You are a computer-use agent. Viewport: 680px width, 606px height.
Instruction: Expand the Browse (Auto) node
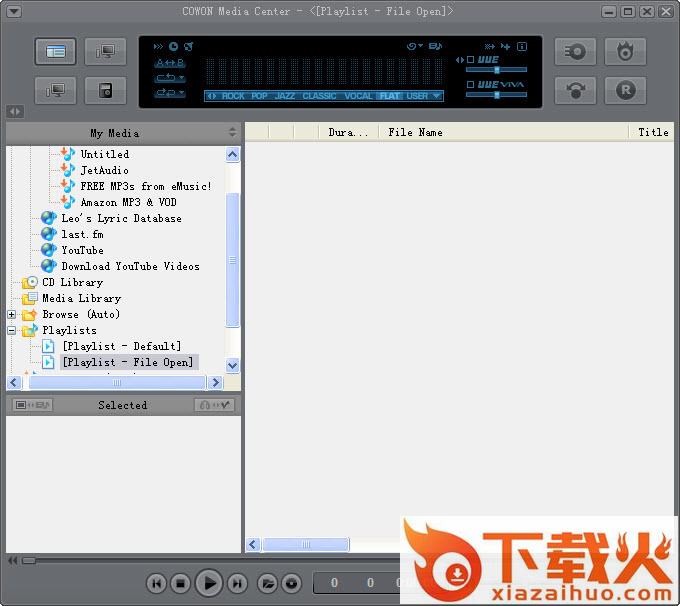click(12, 314)
